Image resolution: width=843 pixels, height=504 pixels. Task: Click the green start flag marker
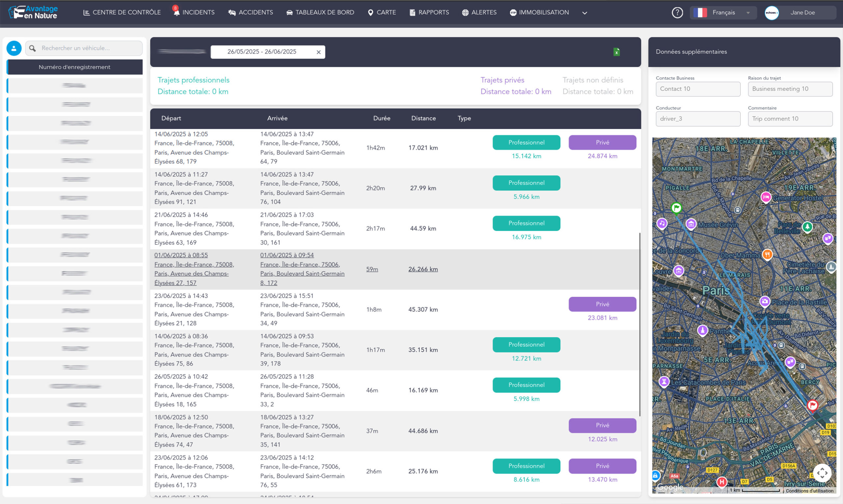(x=676, y=207)
